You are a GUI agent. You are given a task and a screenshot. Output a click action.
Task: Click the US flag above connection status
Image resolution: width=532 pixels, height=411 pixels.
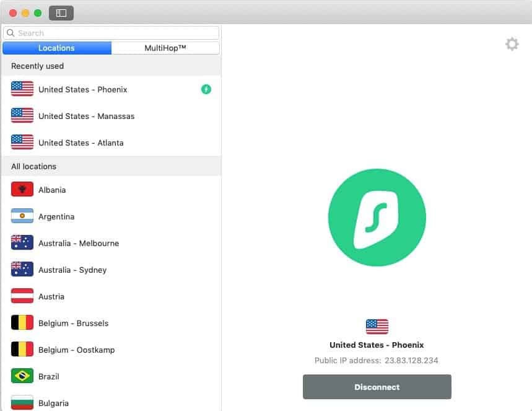377,327
